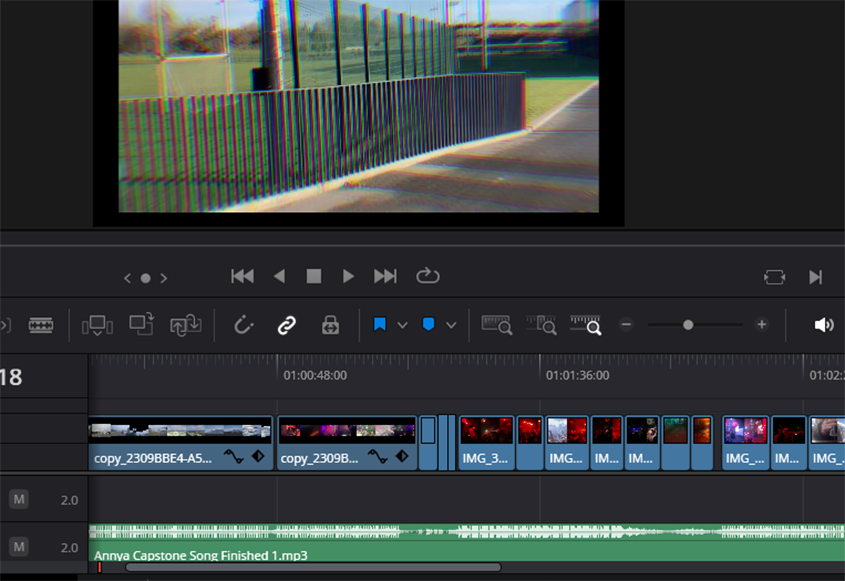Screen dimensions: 845x581
Task: Expand the marker color dropdown arrow
Action: [451, 325]
